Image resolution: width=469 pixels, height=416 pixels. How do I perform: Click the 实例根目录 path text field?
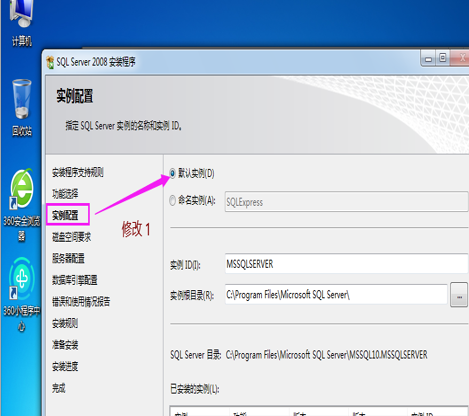336,294
